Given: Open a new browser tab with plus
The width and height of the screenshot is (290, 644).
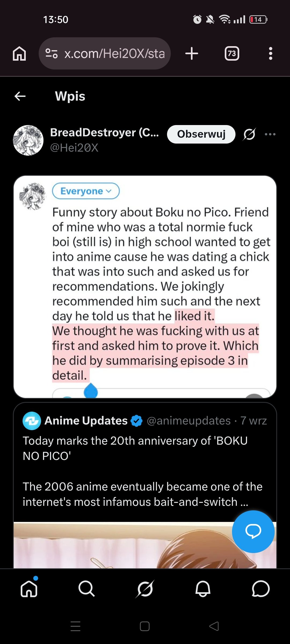Looking at the screenshot, I should pos(192,53).
